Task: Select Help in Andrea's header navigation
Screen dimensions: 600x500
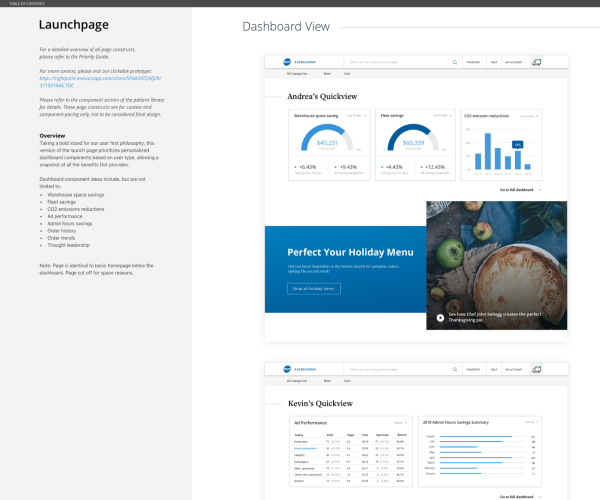Action: coord(493,62)
